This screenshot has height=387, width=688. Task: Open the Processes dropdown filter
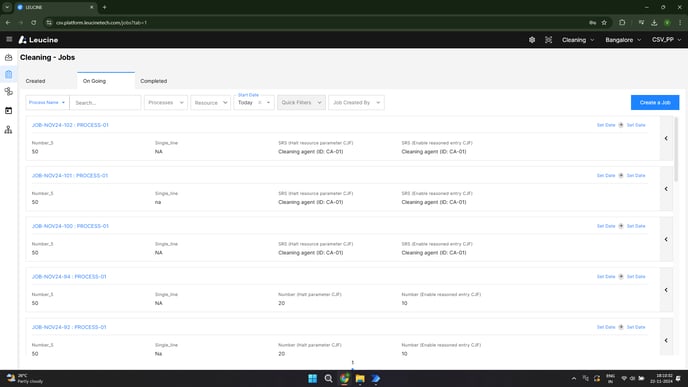[x=166, y=103]
